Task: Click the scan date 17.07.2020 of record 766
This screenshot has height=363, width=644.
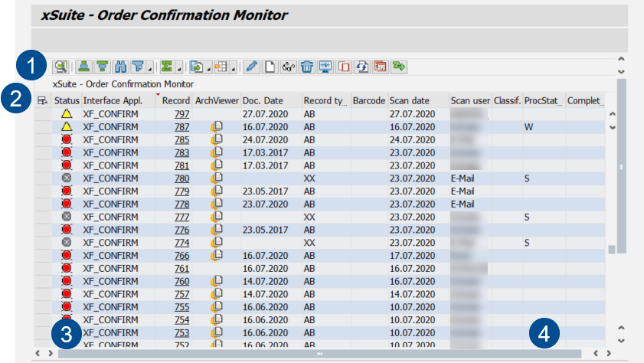Action: click(x=412, y=256)
